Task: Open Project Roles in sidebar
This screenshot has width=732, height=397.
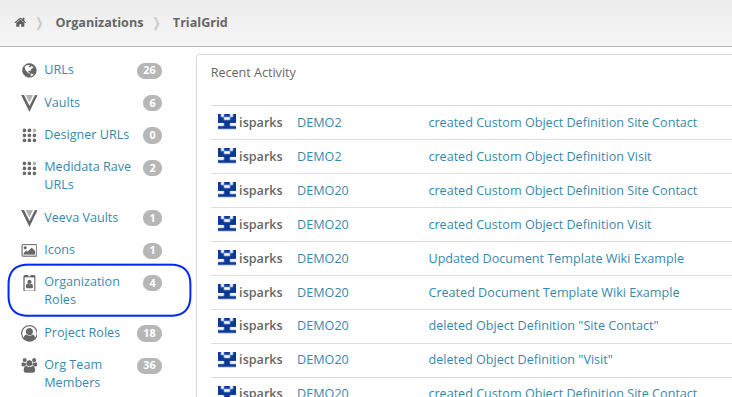Action: 82,333
